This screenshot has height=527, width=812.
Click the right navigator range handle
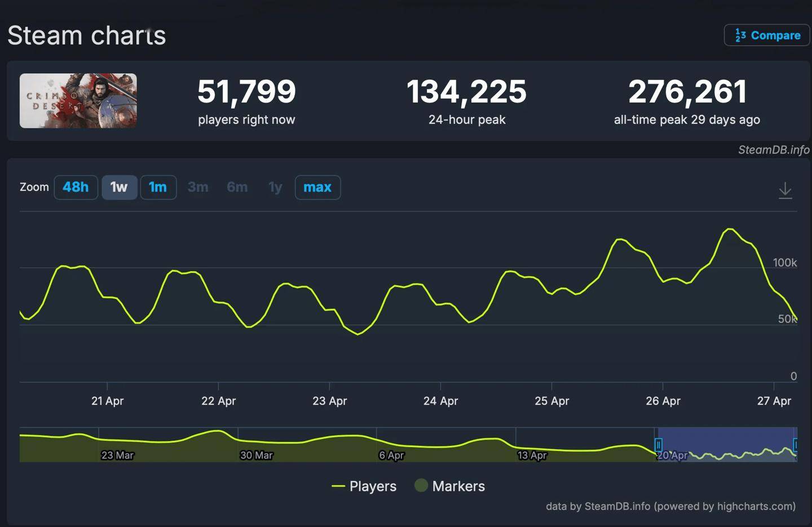(x=796, y=445)
